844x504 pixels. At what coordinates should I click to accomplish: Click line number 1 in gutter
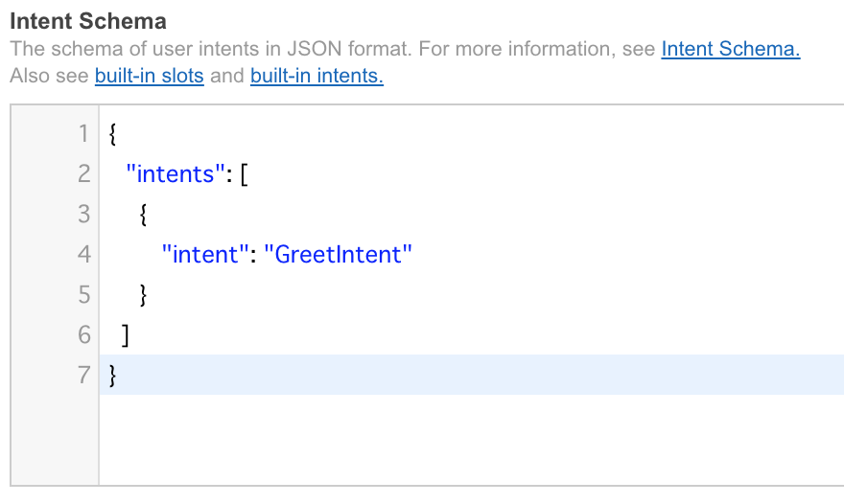pyautogui.click(x=83, y=134)
